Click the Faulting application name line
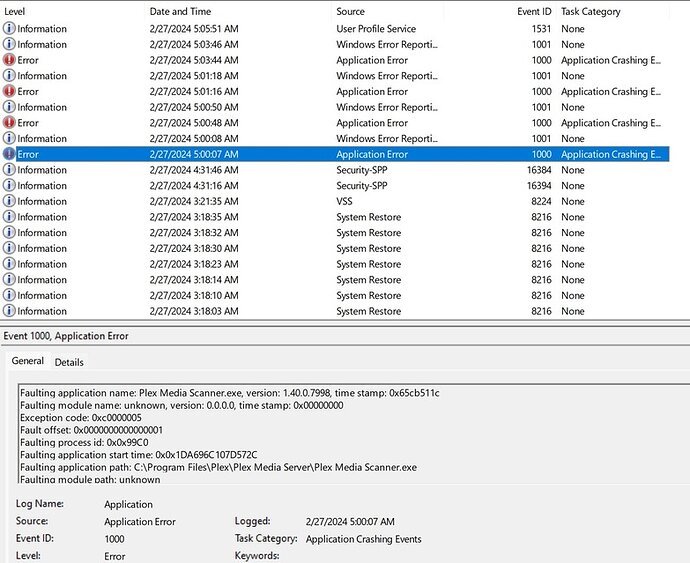Screen dimensions: 690x563 click(230, 393)
